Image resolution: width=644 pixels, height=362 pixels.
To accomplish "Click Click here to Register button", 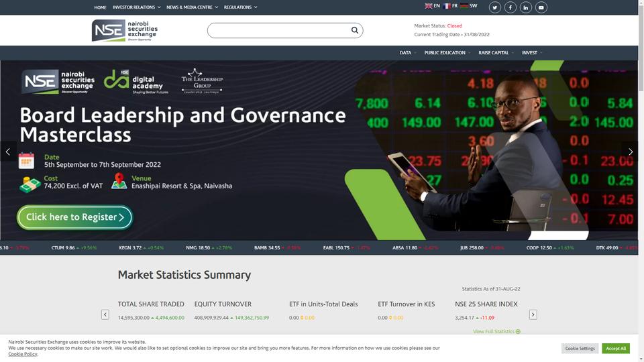I will (74, 217).
